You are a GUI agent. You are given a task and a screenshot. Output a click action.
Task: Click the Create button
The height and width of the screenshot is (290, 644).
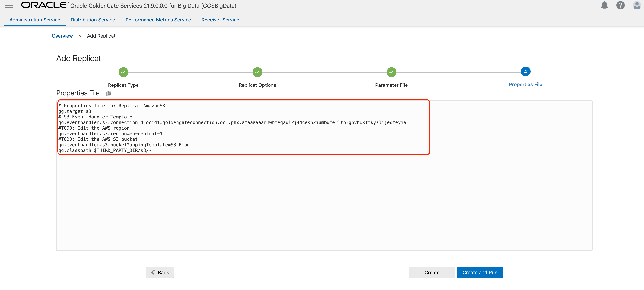[x=432, y=272]
